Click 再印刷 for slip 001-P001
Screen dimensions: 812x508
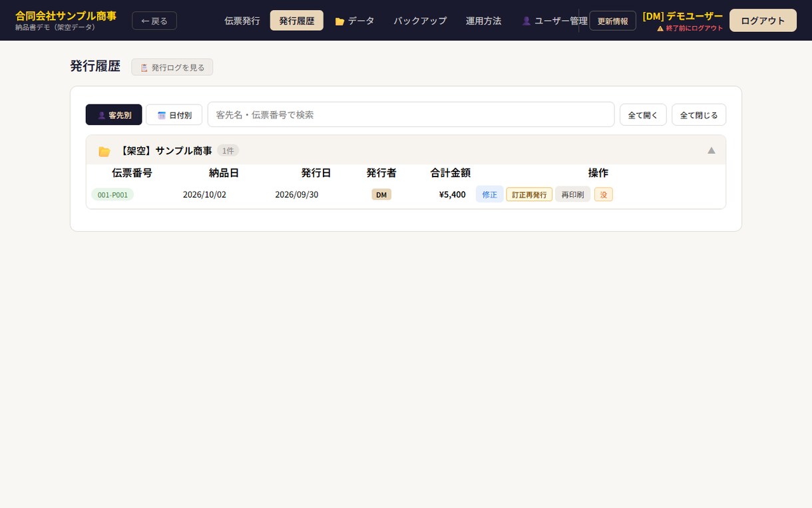tap(572, 194)
